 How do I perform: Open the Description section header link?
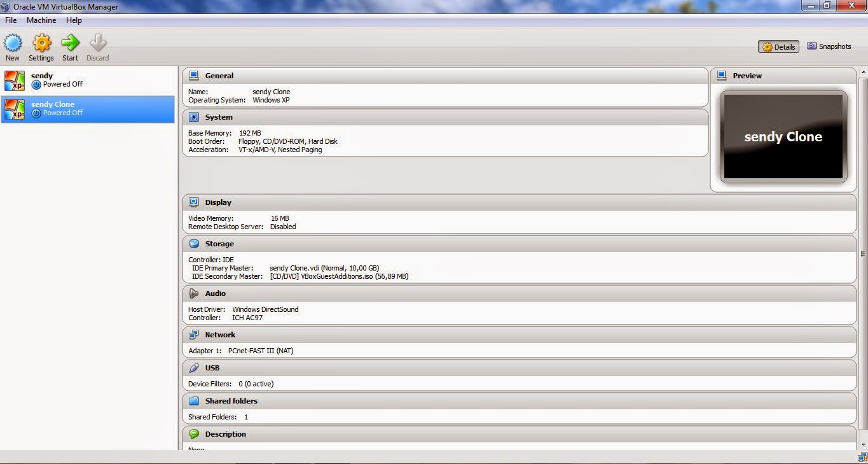tap(226, 434)
